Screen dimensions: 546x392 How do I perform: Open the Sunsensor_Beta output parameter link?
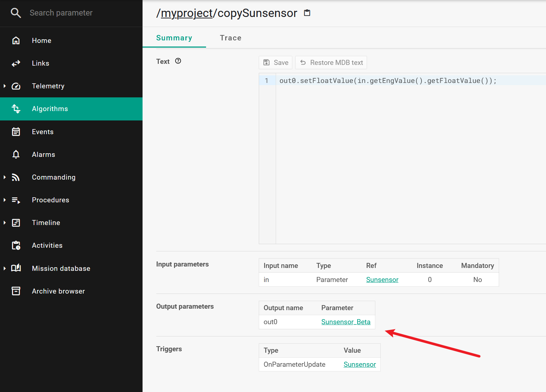[345, 322]
